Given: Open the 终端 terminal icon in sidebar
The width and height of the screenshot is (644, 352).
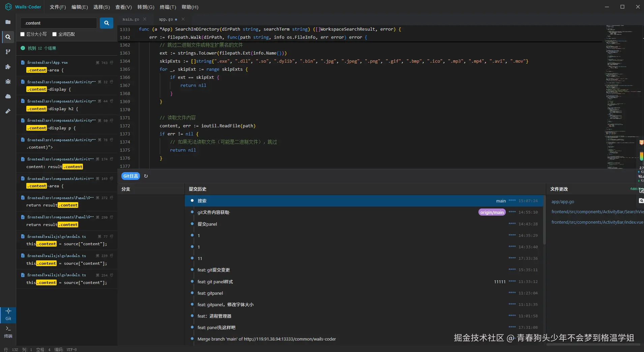Looking at the screenshot, I should (8, 332).
